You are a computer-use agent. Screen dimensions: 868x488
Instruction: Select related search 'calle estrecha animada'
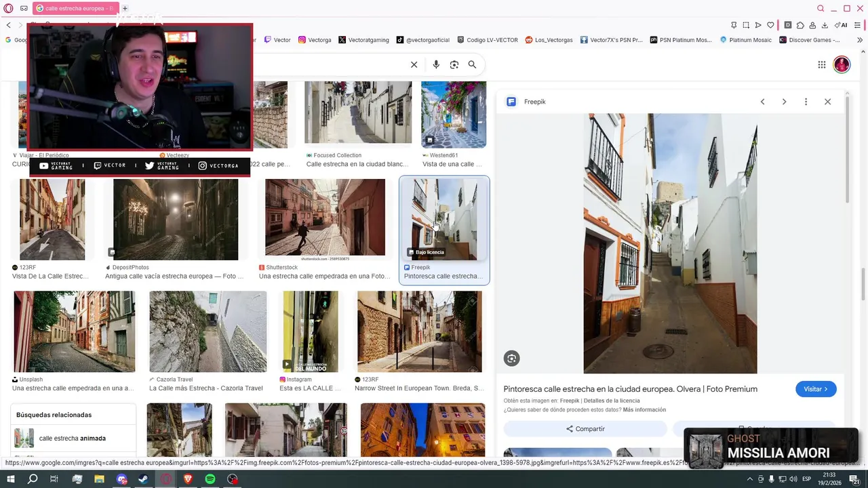73,439
